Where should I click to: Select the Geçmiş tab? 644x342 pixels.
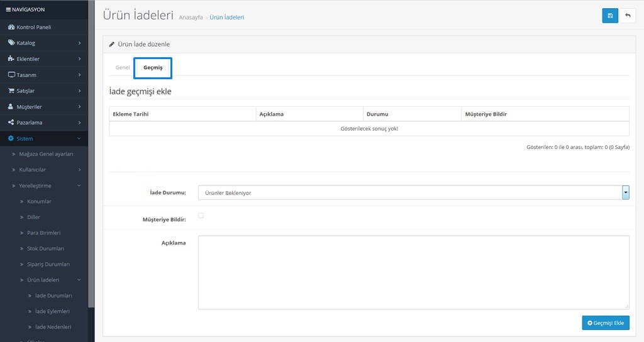tap(153, 67)
